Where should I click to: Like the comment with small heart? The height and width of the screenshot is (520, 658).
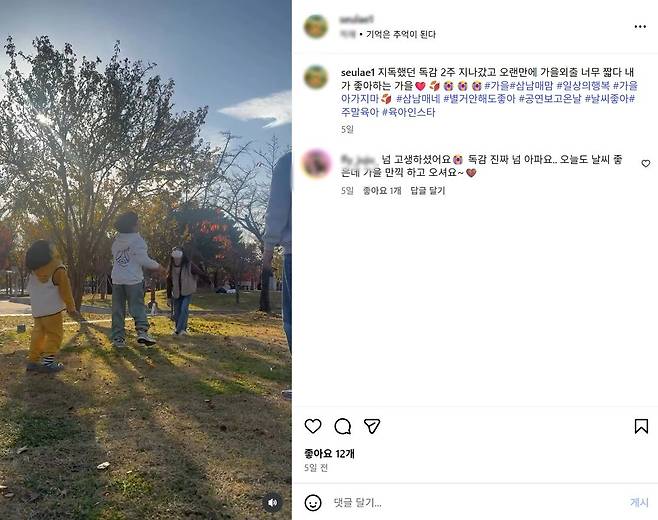646,164
